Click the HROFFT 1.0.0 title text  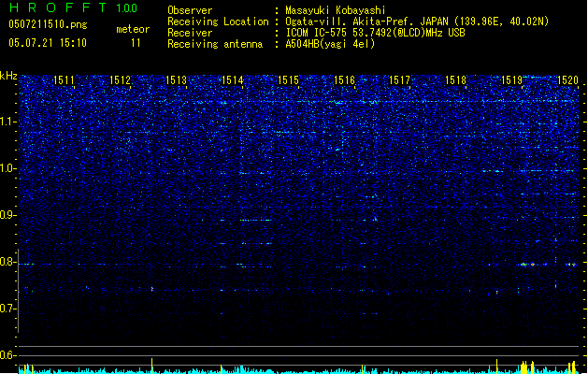pos(74,7)
